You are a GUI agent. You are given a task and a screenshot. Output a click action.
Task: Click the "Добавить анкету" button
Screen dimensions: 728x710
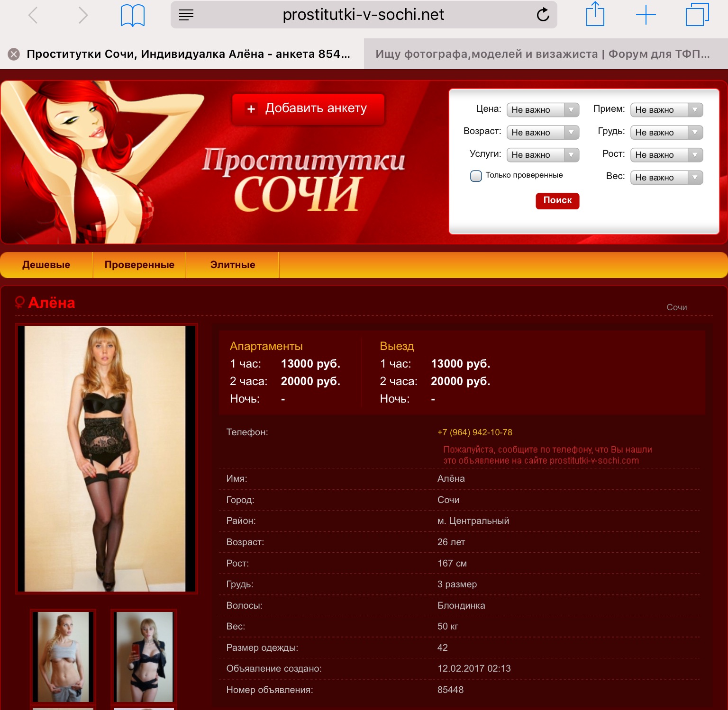(x=308, y=108)
